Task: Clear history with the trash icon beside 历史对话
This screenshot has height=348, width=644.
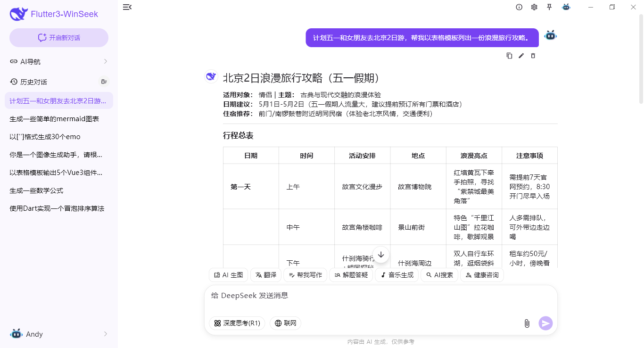Action: (x=104, y=81)
